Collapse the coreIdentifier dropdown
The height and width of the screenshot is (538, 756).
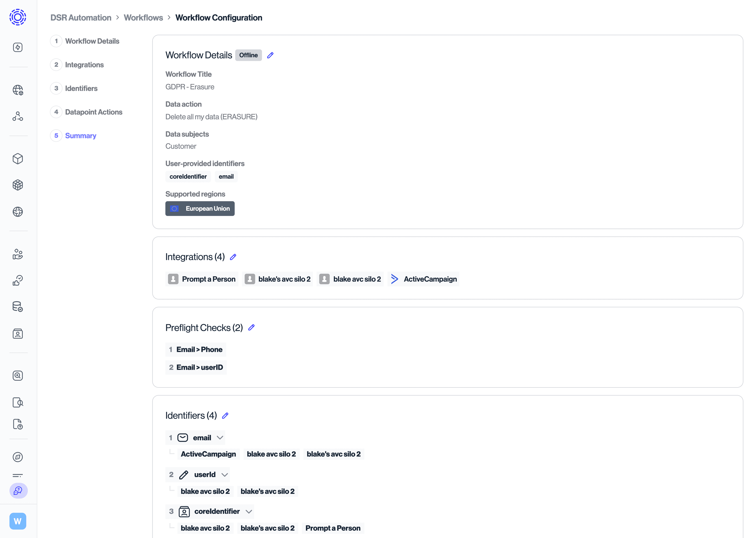249,511
